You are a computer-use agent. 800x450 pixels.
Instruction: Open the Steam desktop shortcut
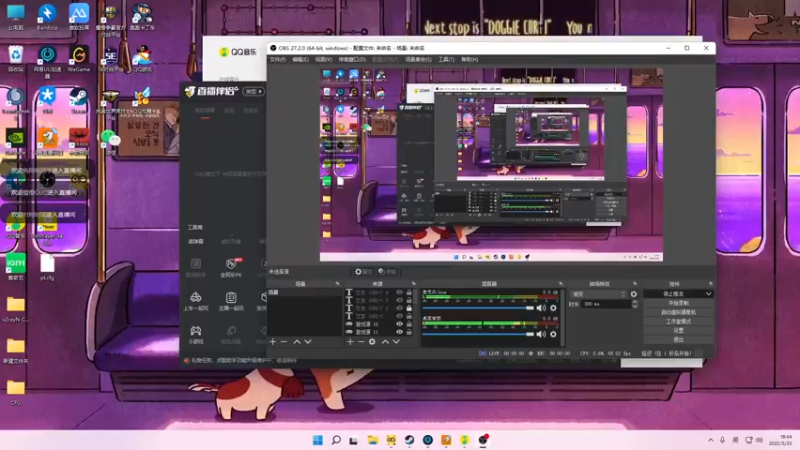click(x=79, y=101)
